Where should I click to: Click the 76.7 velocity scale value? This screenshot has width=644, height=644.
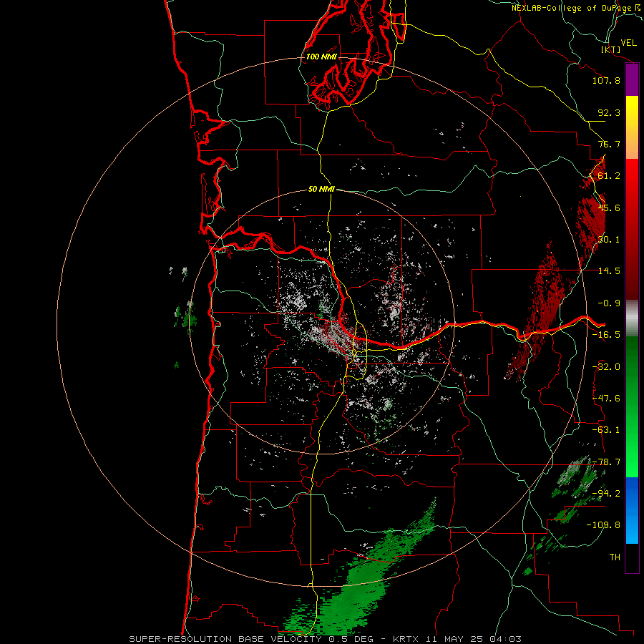609,144
